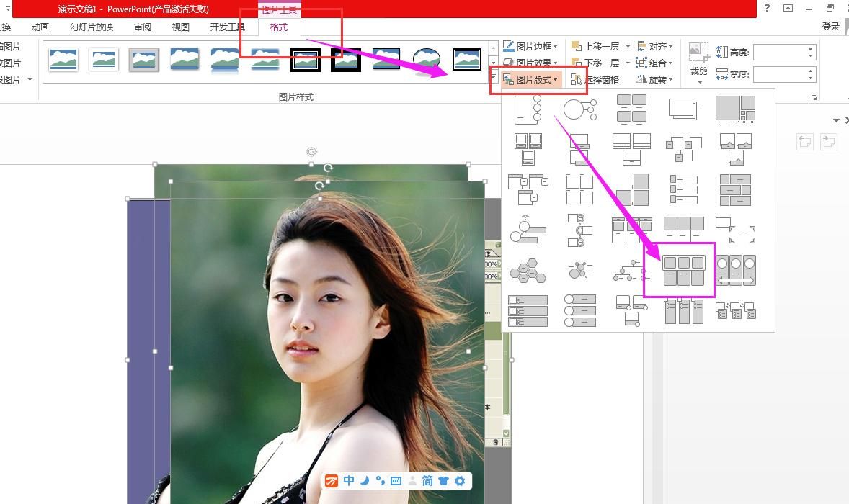The image size is (849, 504).
Task: Select the three circles with double-arrow layout
Action: tap(735, 271)
